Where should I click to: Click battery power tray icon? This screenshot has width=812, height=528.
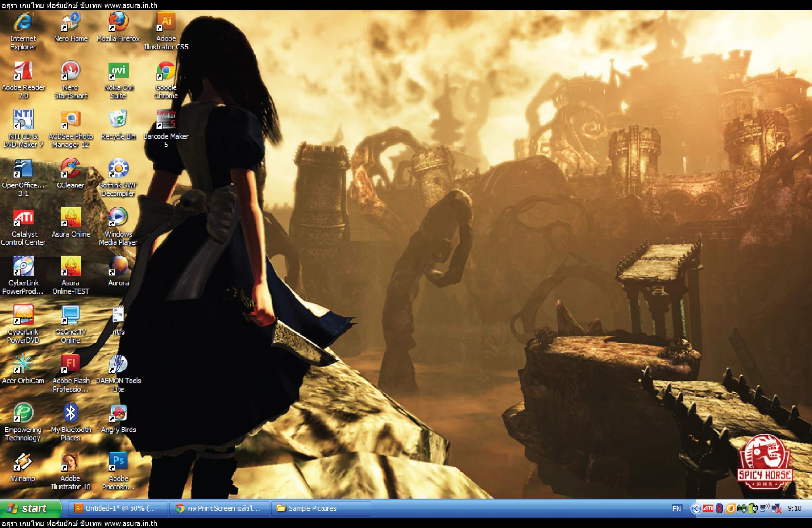[753, 509]
